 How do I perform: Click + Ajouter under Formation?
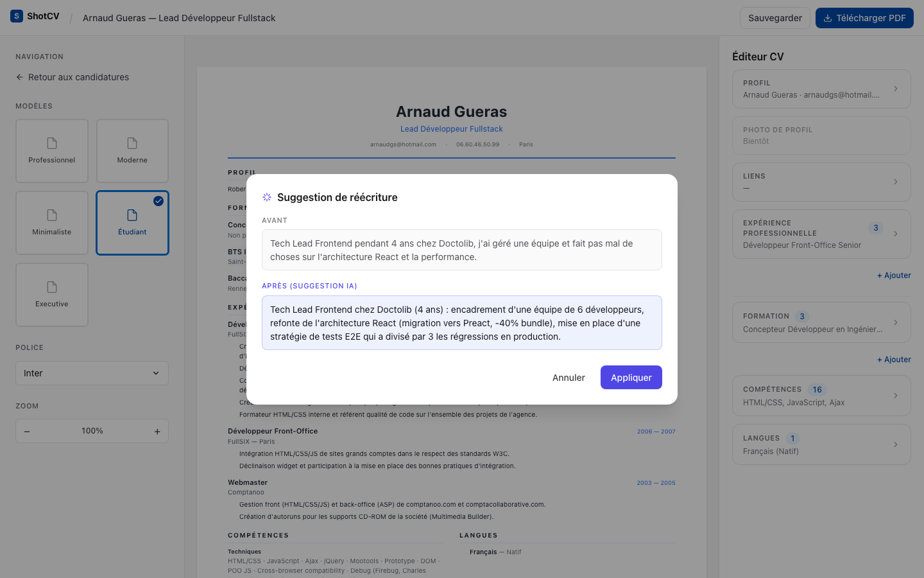point(894,360)
